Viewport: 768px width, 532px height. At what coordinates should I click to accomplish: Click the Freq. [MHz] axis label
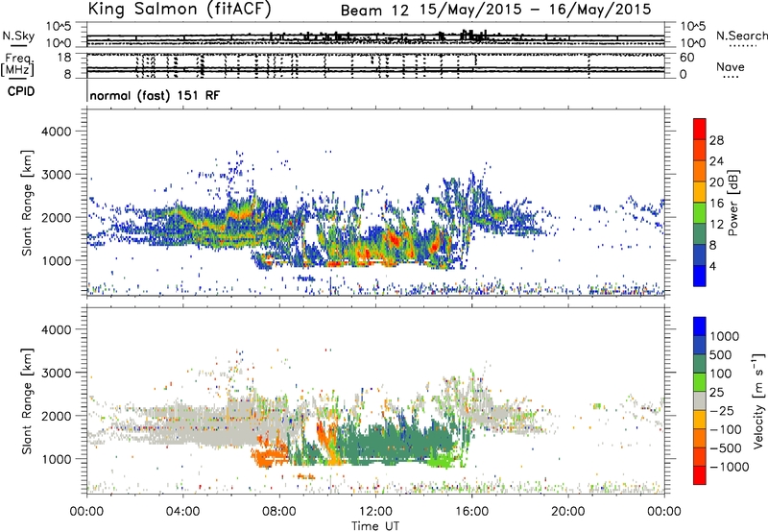coord(17,65)
